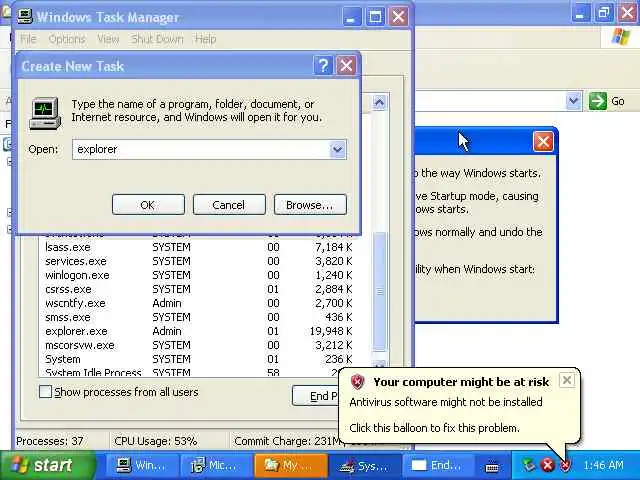
Task: Switch to the Win... taskbar button
Action: click(x=141, y=465)
